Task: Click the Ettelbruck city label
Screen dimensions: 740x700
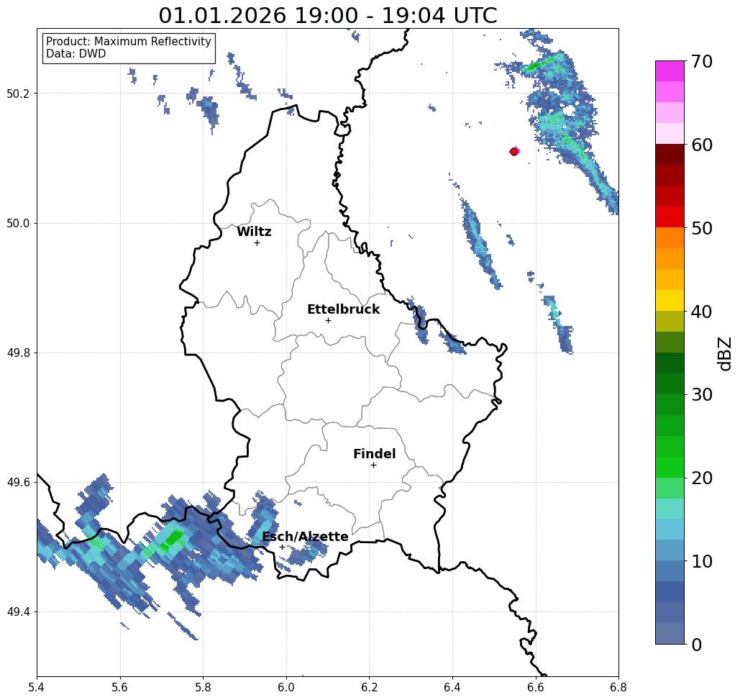Action: (x=343, y=309)
